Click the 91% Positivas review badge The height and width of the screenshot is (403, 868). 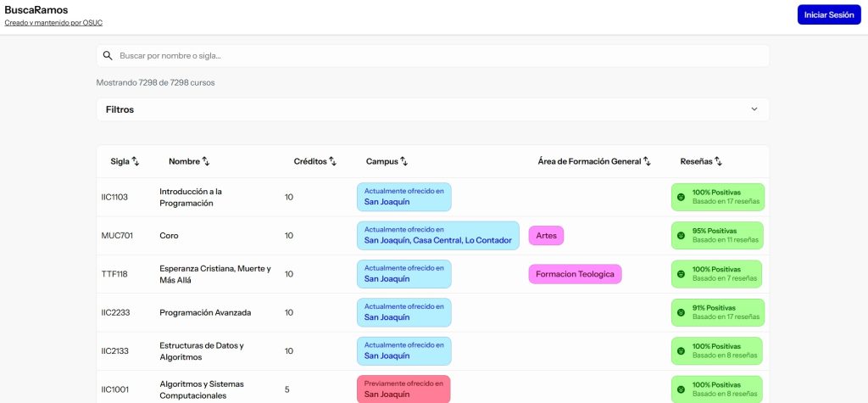[717, 312]
